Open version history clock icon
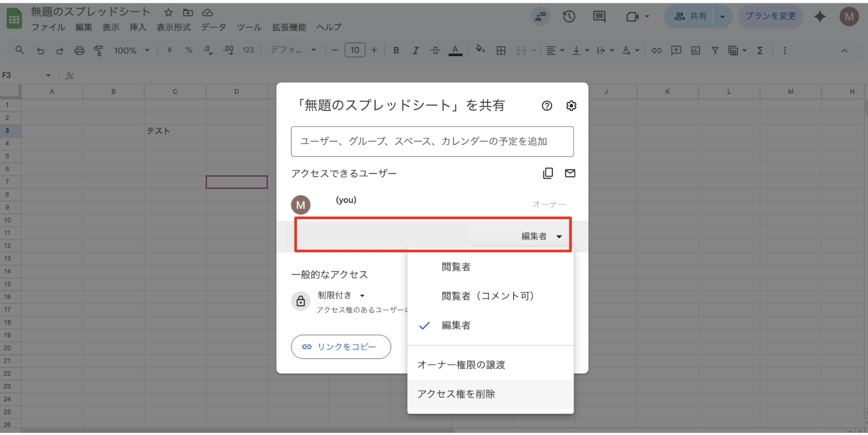868x435 pixels. (569, 17)
